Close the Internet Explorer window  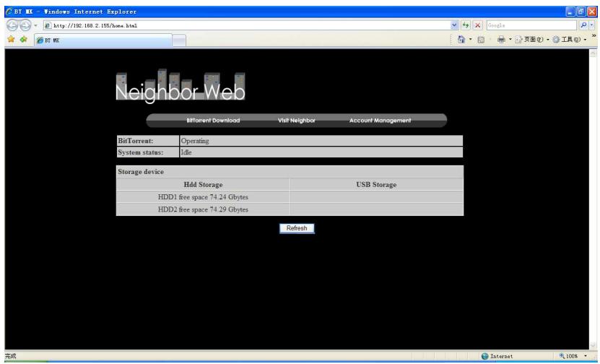tap(592, 12)
